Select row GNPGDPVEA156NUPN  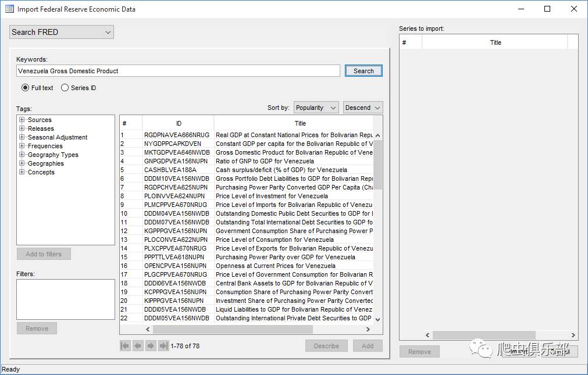coord(247,161)
